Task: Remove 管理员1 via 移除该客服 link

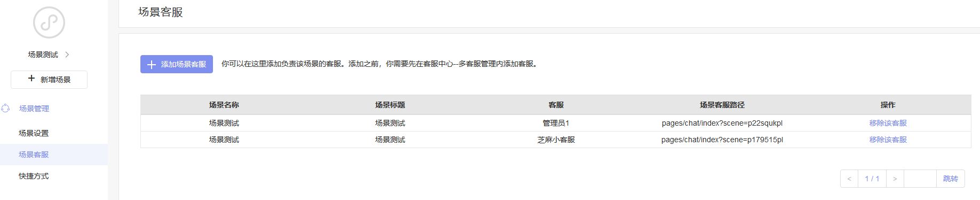Action: click(x=888, y=123)
